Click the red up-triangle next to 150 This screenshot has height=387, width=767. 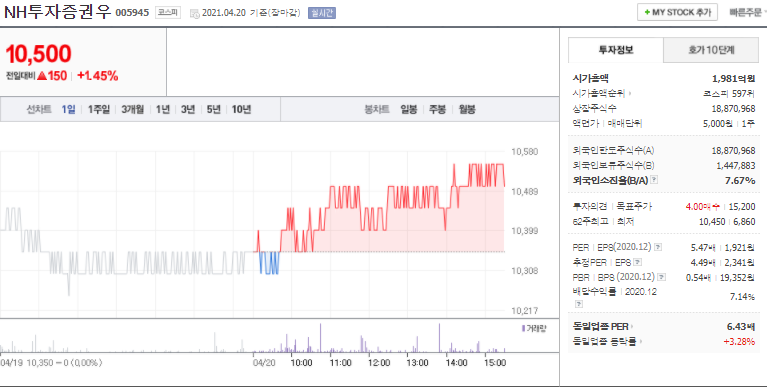coord(42,76)
